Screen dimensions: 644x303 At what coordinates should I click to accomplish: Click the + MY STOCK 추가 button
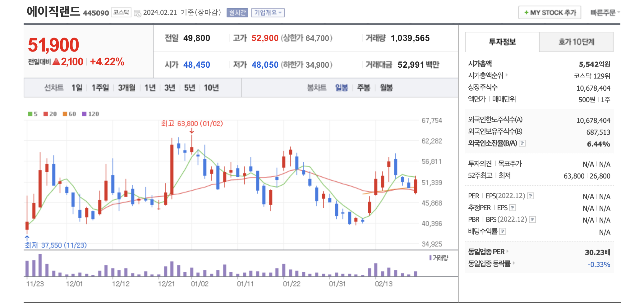(550, 12)
